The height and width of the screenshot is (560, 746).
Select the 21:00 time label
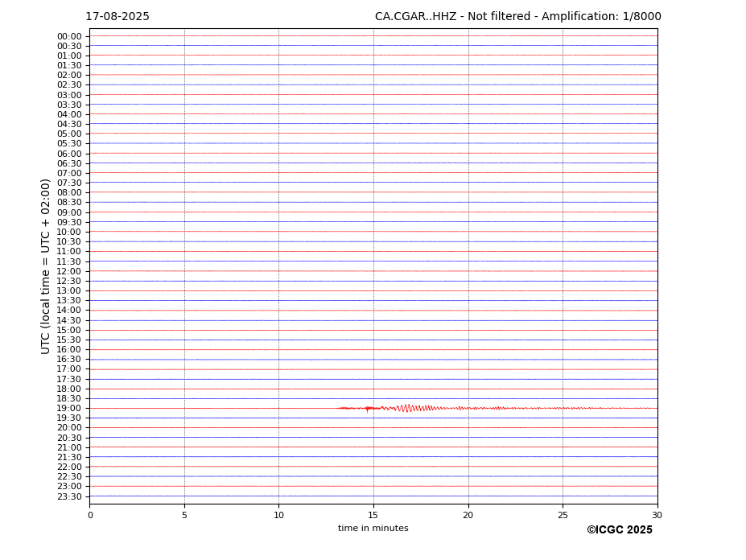tap(69, 447)
